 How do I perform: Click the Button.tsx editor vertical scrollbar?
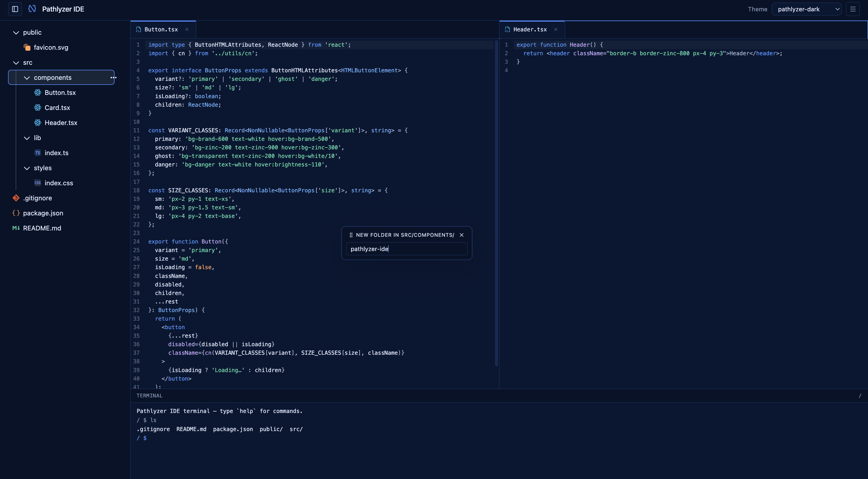pyautogui.click(x=496, y=203)
